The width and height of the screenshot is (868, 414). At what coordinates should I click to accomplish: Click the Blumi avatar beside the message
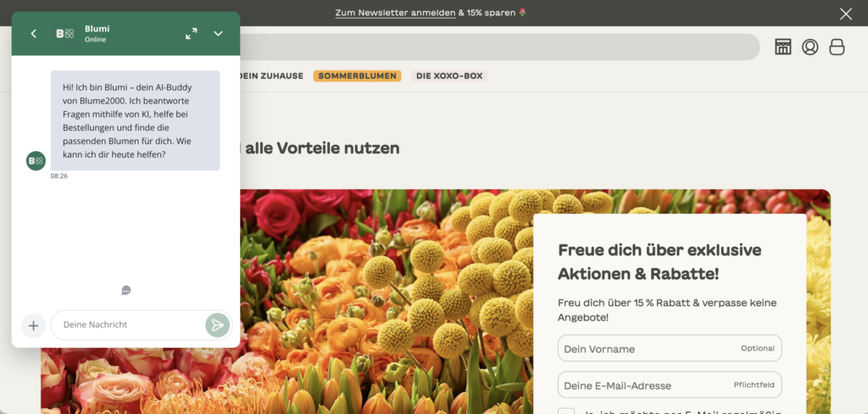click(x=36, y=160)
